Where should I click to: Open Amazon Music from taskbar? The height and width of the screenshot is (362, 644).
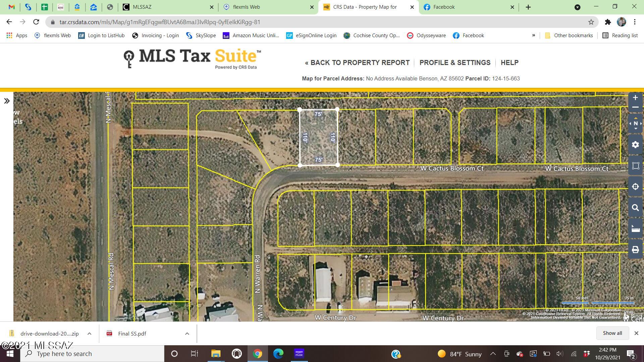[299, 354]
